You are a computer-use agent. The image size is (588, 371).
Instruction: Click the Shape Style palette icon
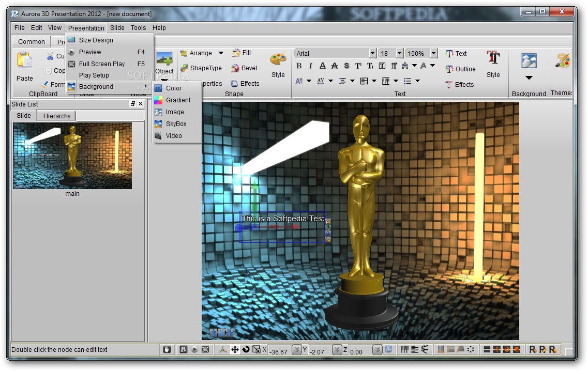pos(278,58)
